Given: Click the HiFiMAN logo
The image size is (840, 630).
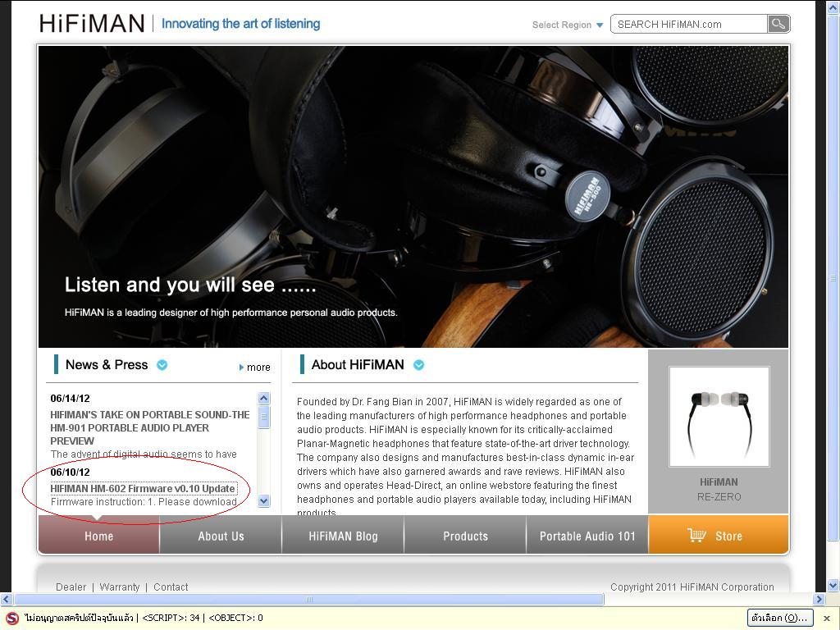Looking at the screenshot, I should point(92,24).
